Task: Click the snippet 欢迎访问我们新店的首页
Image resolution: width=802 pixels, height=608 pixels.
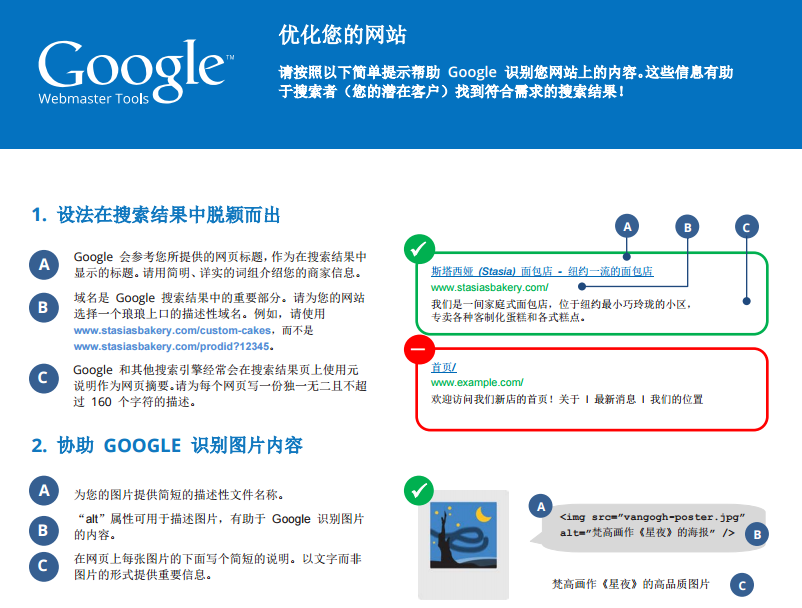Action: point(567,399)
